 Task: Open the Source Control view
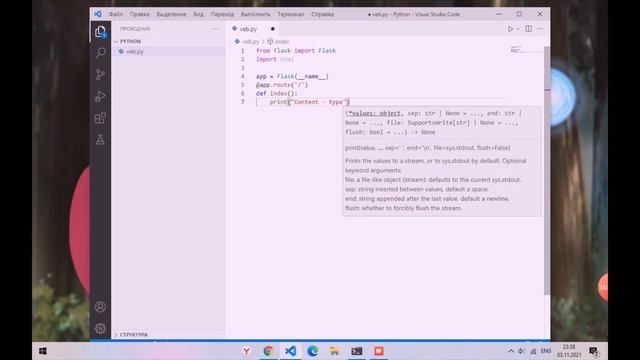(x=100, y=74)
